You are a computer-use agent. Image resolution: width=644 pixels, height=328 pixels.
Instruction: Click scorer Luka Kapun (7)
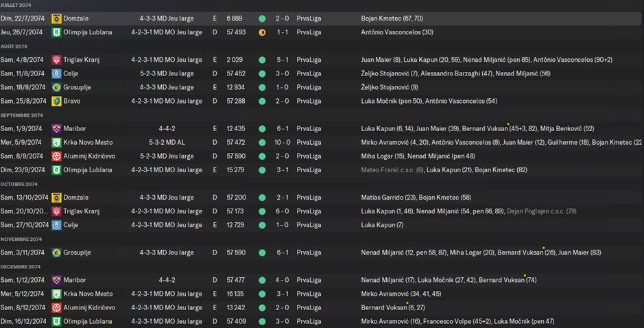coord(382,225)
